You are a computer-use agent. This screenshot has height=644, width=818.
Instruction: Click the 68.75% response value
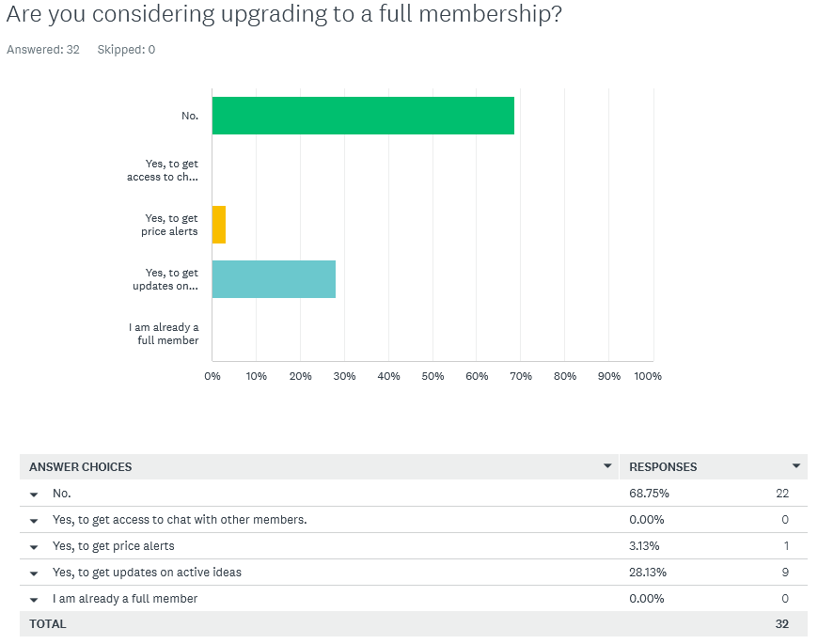pyautogui.click(x=649, y=494)
